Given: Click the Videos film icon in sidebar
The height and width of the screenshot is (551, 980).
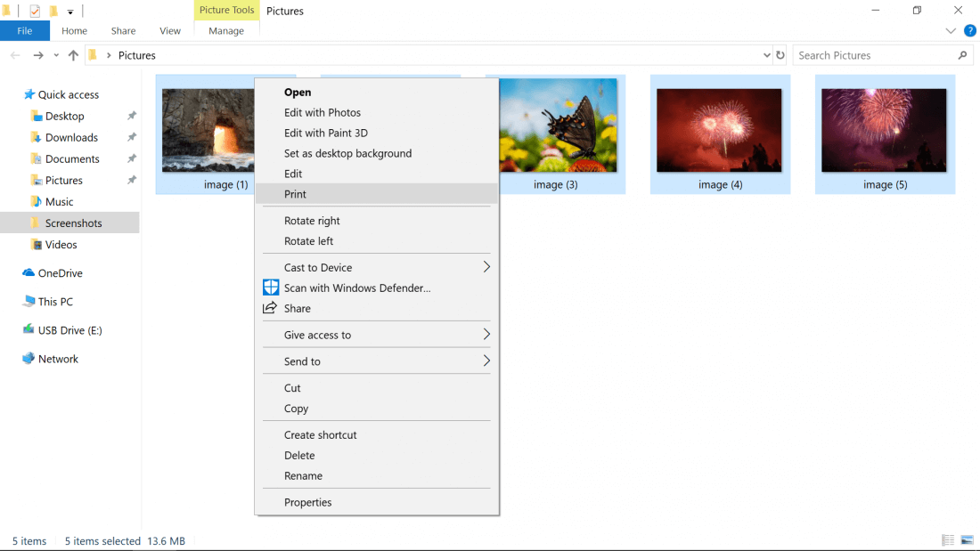Looking at the screenshot, I should (37, 244).
